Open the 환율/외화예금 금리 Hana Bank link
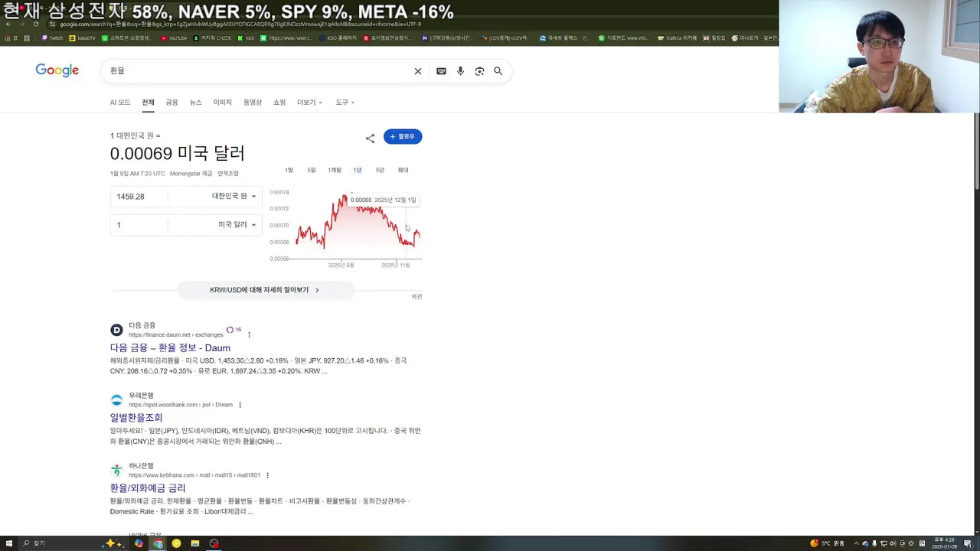This screenshot has height=551, width=980. tap(148, 488)
